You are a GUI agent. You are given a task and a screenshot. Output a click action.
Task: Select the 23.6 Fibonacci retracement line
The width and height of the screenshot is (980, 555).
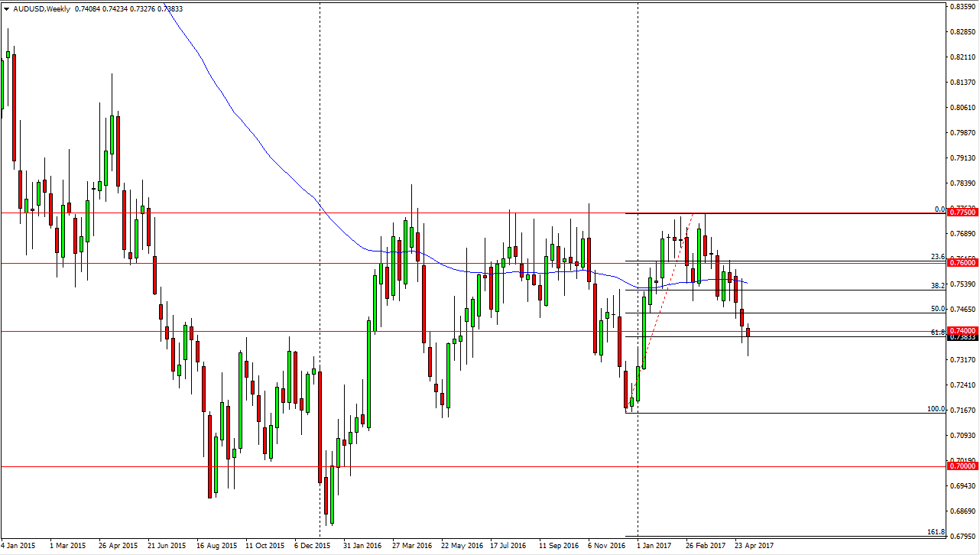[x=841, y=260]
